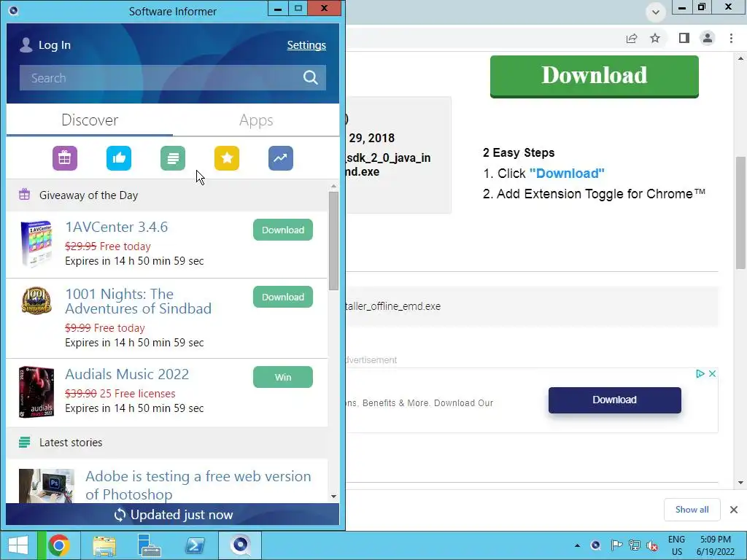This screenshot has height=560, width=747.
Task: Open Server Manager from the taskbar
Action: click(150, 545)
